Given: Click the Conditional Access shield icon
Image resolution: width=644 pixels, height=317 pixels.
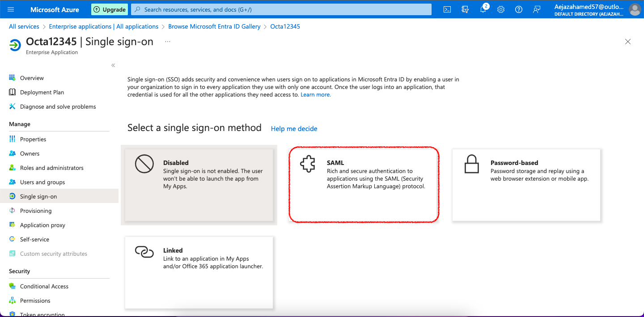Looking at the screenshot, I should 12,286.
